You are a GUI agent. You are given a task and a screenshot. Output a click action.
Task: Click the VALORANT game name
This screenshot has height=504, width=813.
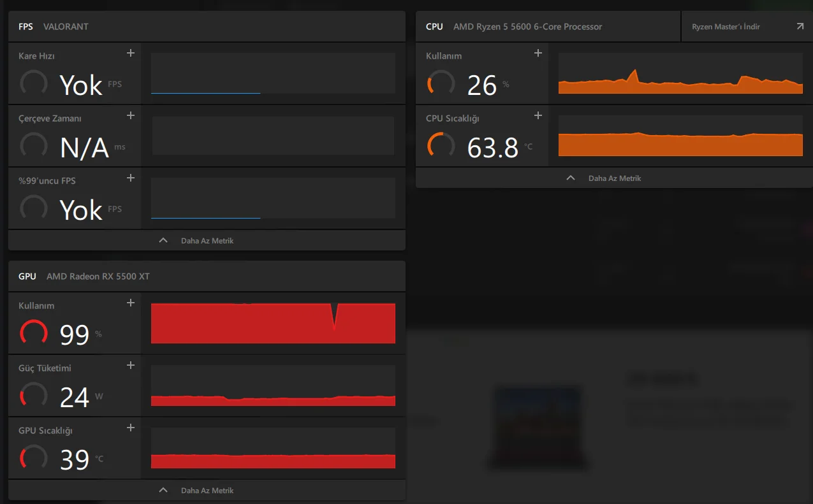[x=66, y=27]
